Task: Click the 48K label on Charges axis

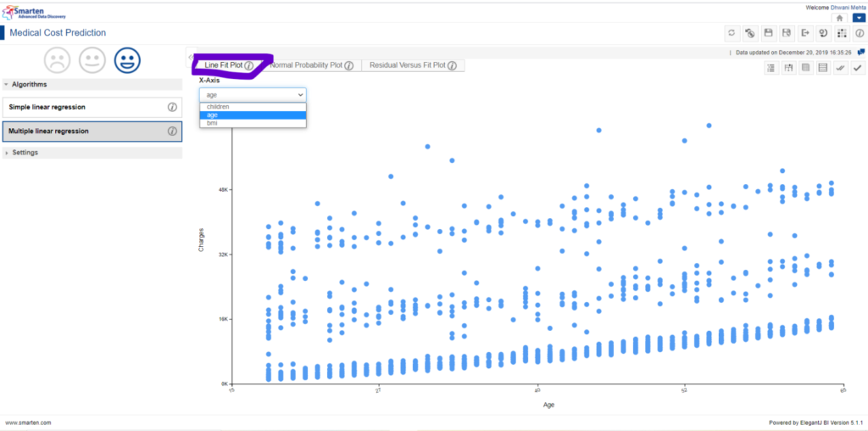Action: coord(223,189)
